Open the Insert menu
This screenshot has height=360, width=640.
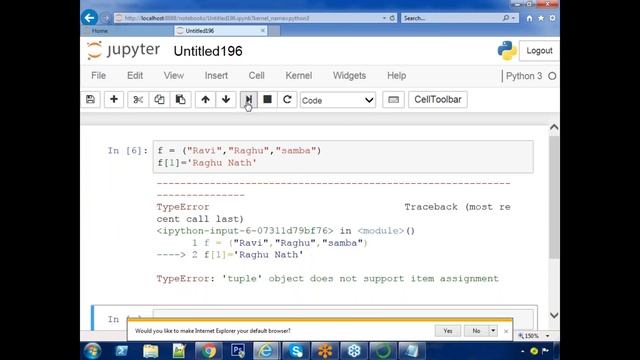[216, 76]
